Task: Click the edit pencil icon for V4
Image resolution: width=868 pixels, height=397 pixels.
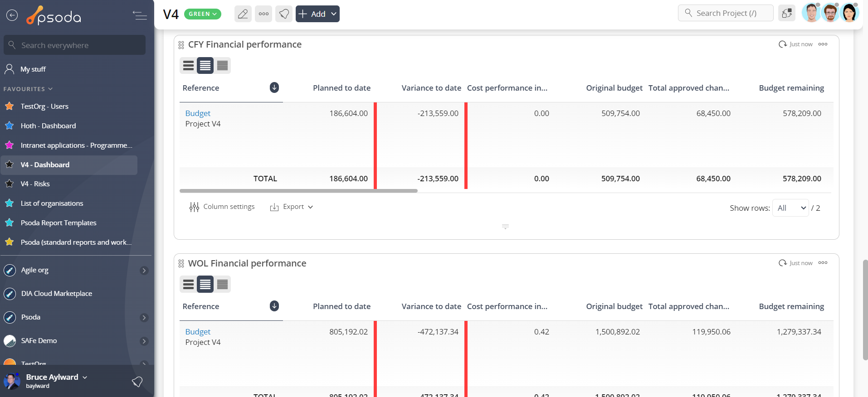Action: (243, 14)
